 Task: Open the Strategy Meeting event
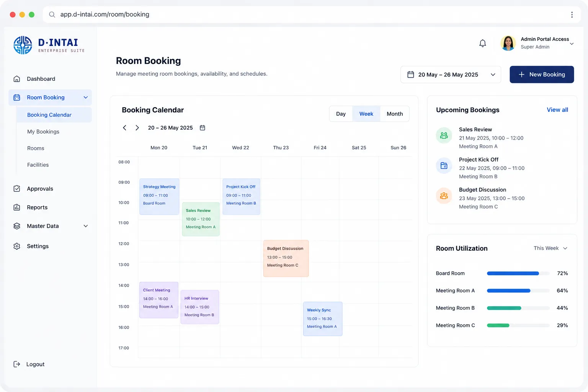159,197
